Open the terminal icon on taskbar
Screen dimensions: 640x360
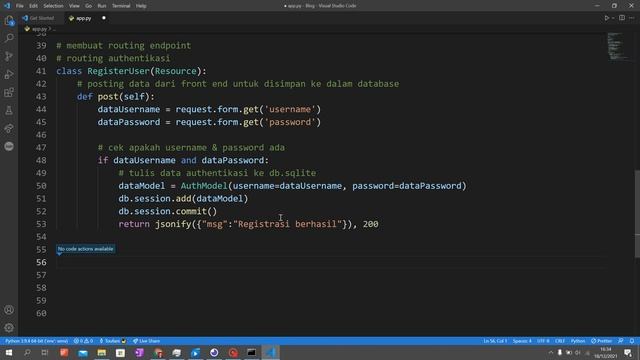[x=251, y=352]
